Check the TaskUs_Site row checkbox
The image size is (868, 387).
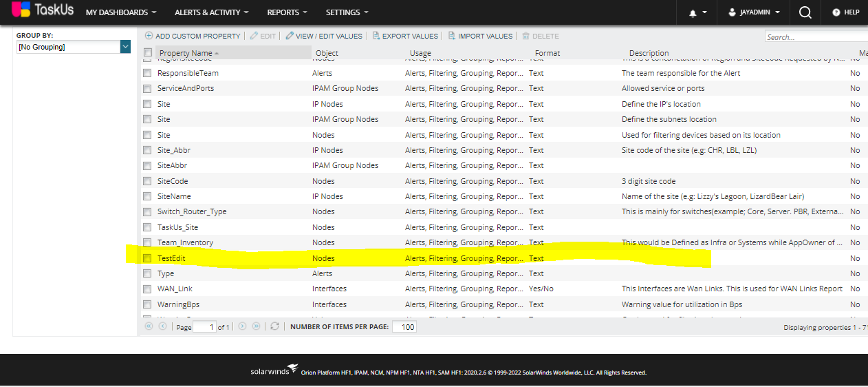tap(147, 227)
